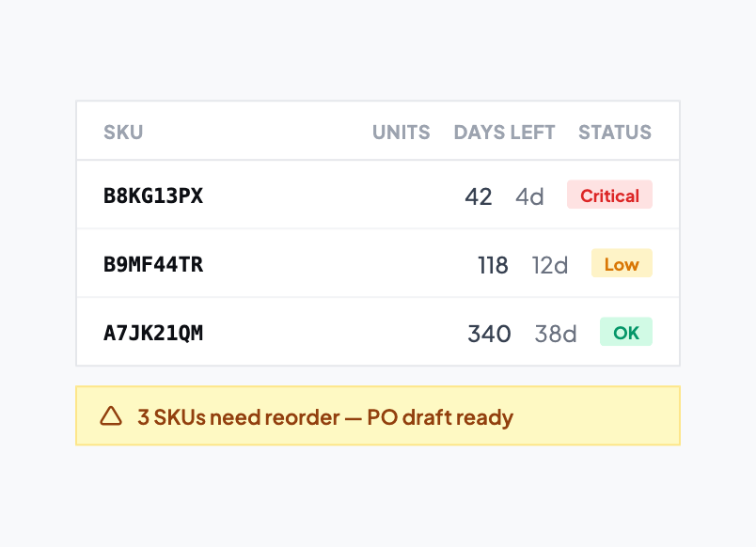Click the 12d days left value
This screenshot has height=547, width=756.
click(550, 265)
